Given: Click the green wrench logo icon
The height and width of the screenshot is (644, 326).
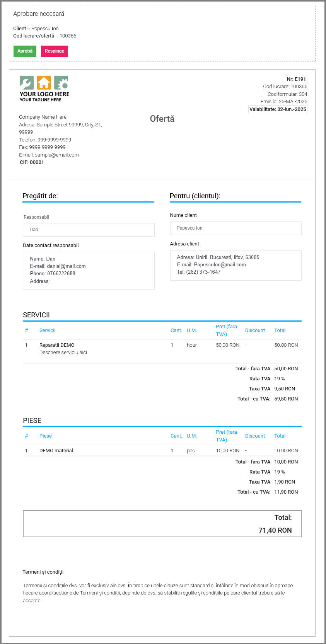Looking at the screenshot, I should (27, 83).
